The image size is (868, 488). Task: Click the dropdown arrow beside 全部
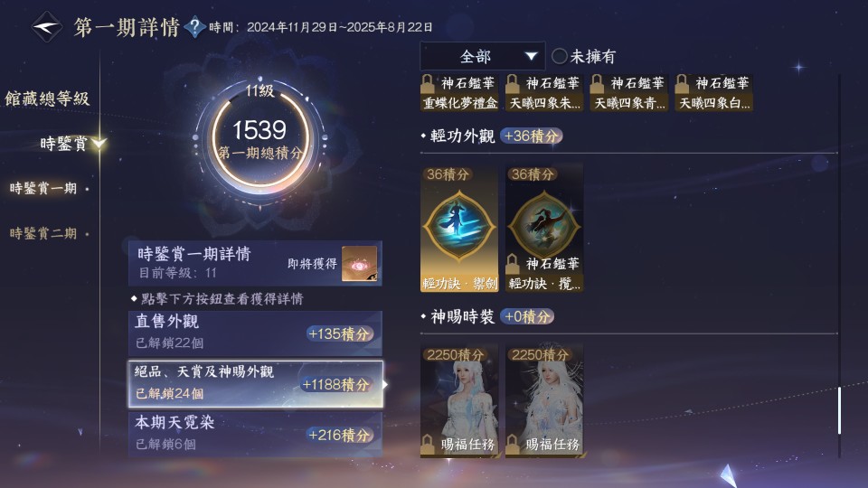[x=531, y=56]
